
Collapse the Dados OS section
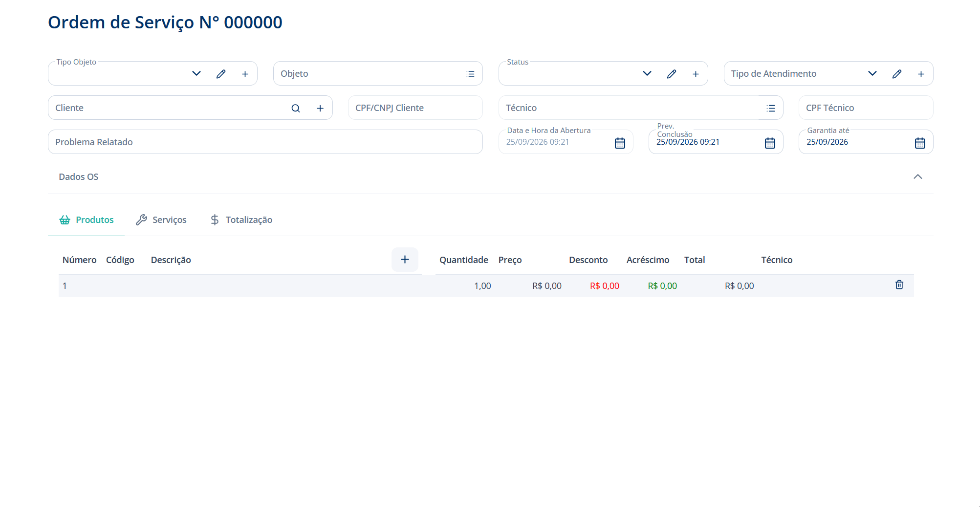[x=918, y=176]
